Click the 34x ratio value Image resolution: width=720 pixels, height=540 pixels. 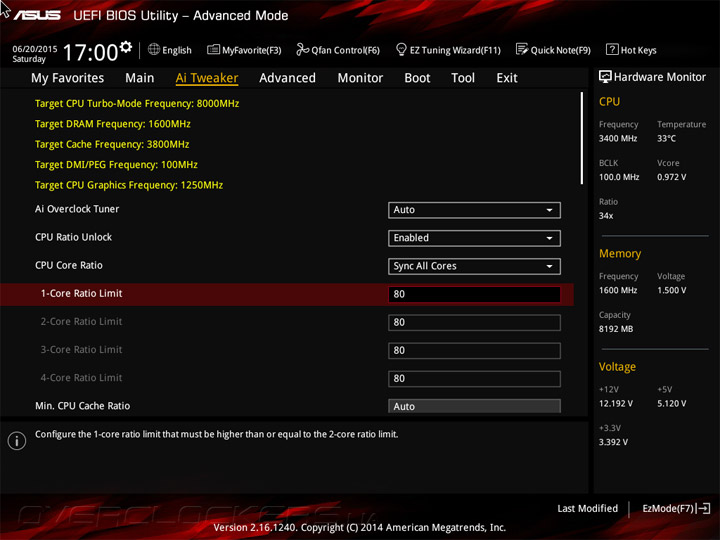pyautogui.click(x=606, y=215)
